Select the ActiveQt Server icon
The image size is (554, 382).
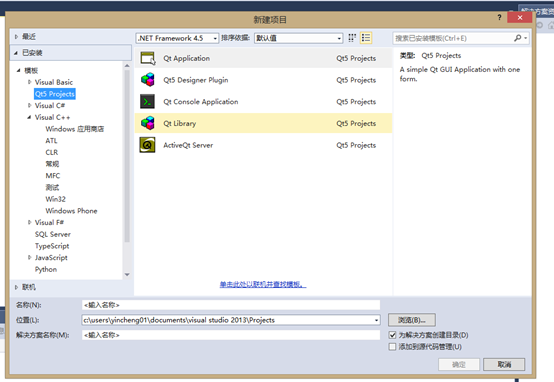(147, 145)
